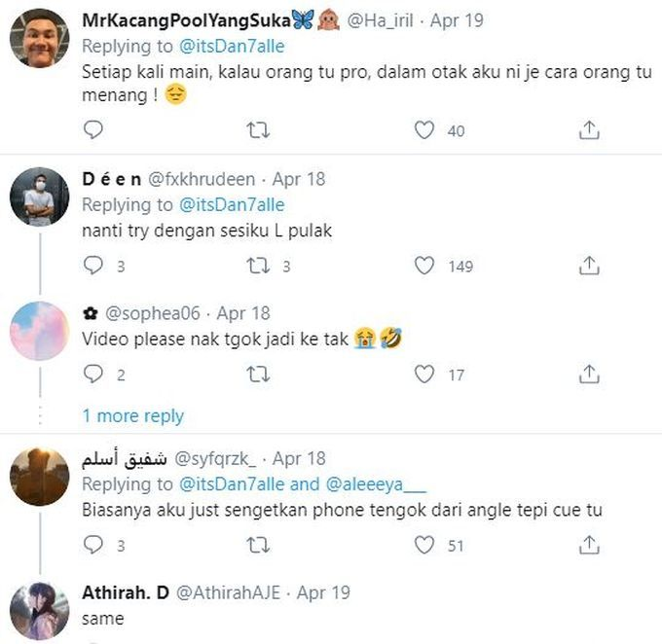This screenshot has height=644, width=662.
Task: Retweet the 'sesiku L' tweet
Action: (258, 266)
